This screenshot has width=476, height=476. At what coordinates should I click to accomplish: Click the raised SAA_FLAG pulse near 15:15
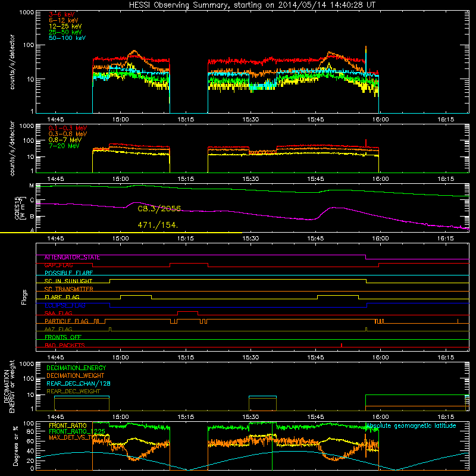click(187, 313)
